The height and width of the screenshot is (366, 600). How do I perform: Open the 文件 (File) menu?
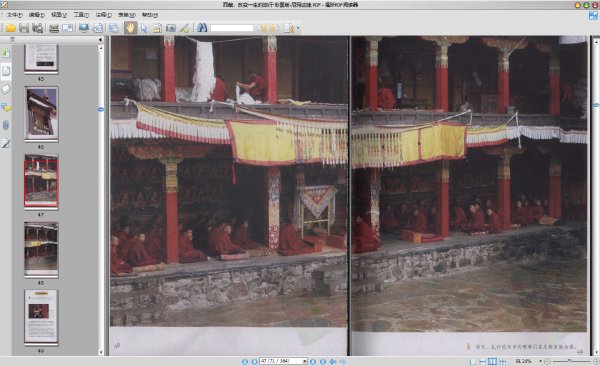(15, 15)
